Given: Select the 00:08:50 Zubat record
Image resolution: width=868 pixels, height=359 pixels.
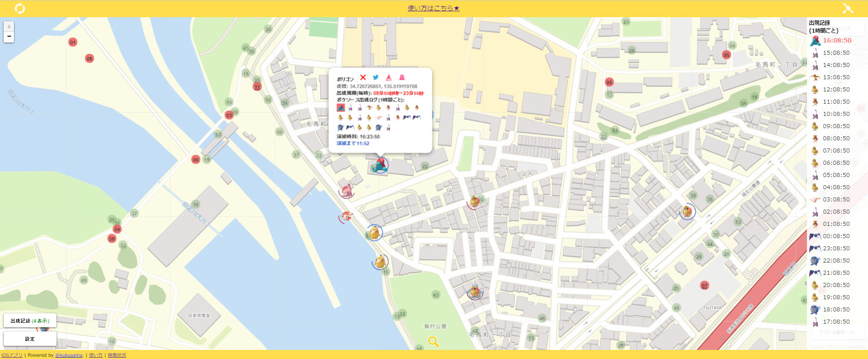Looking at the screenshot, I should click(831, 236).
